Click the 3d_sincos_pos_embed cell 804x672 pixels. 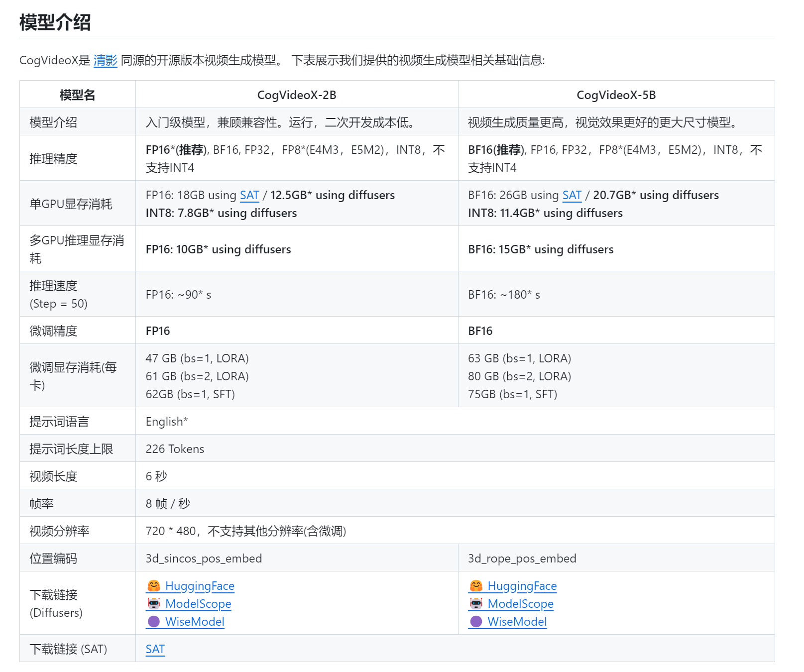pyautogui.click(x=203, y=559)
